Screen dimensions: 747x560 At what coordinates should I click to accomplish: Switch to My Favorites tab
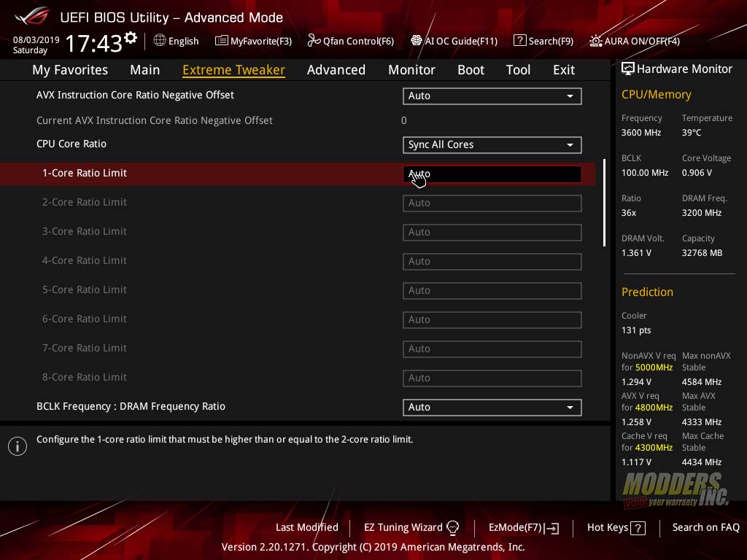(x=70, y=70)
